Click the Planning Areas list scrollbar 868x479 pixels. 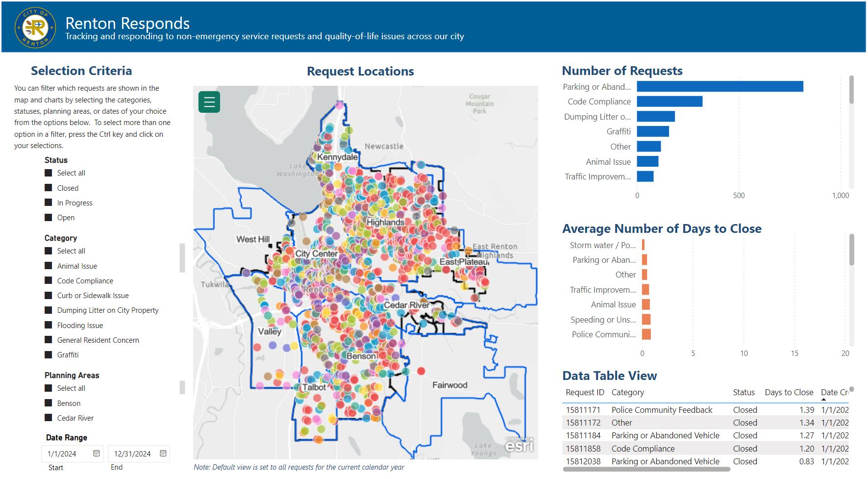[x=182, y=387]
